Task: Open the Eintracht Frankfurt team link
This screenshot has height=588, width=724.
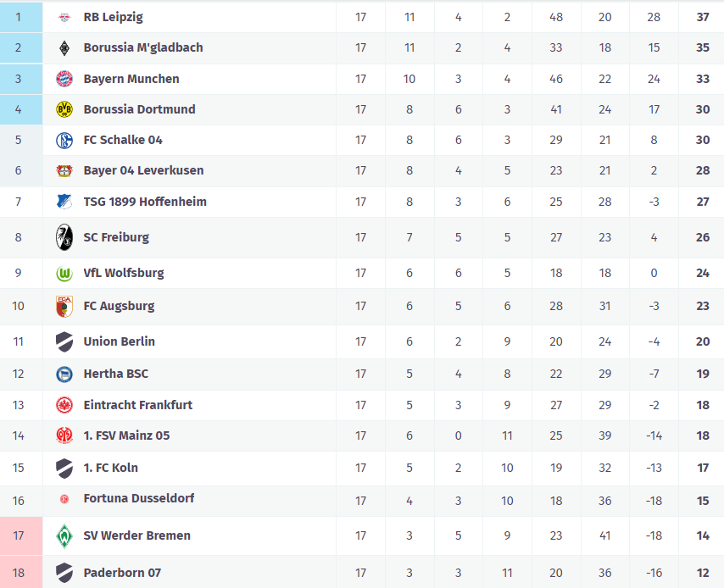Action: tap(137, 405)
